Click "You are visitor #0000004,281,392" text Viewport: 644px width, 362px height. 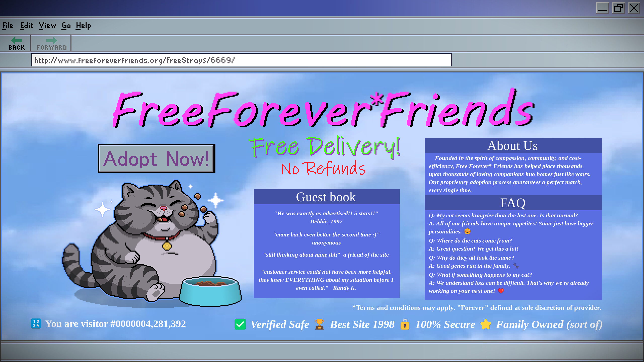pyautogui.click(x=116, y=324)
